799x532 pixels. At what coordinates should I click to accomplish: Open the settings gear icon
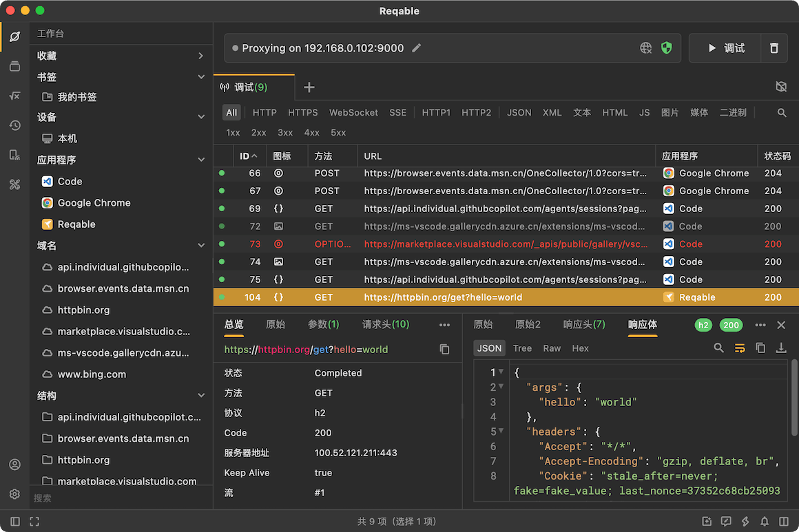click(14, 494)
